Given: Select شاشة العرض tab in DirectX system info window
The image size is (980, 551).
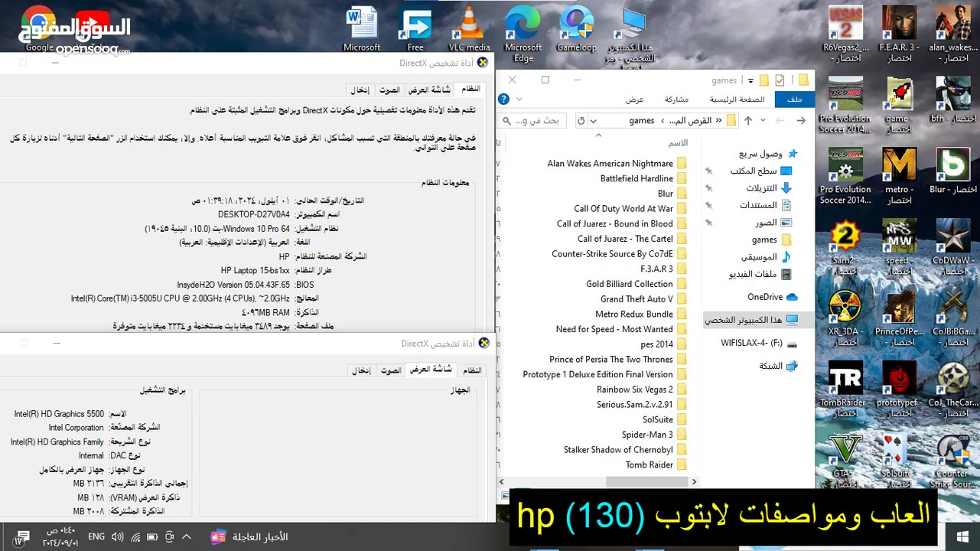Looking at the screenshot, I should point(429,90).
